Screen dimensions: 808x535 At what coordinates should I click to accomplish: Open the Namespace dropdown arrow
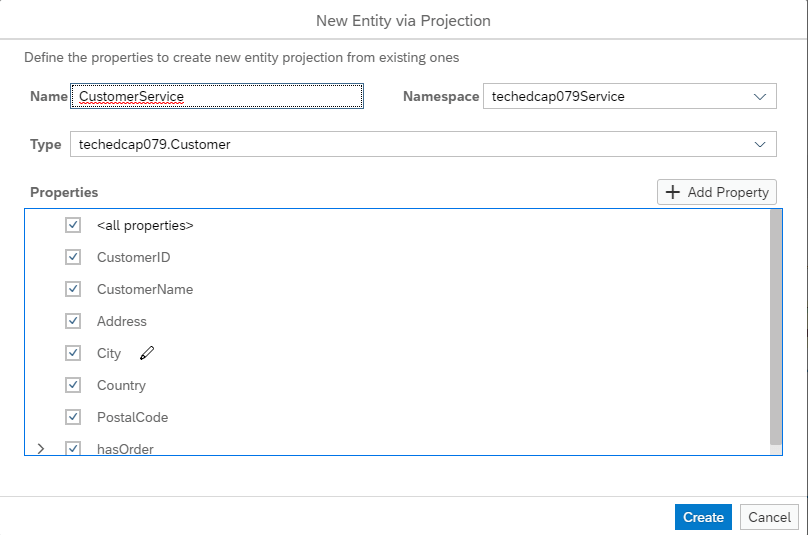pos(760,96)
